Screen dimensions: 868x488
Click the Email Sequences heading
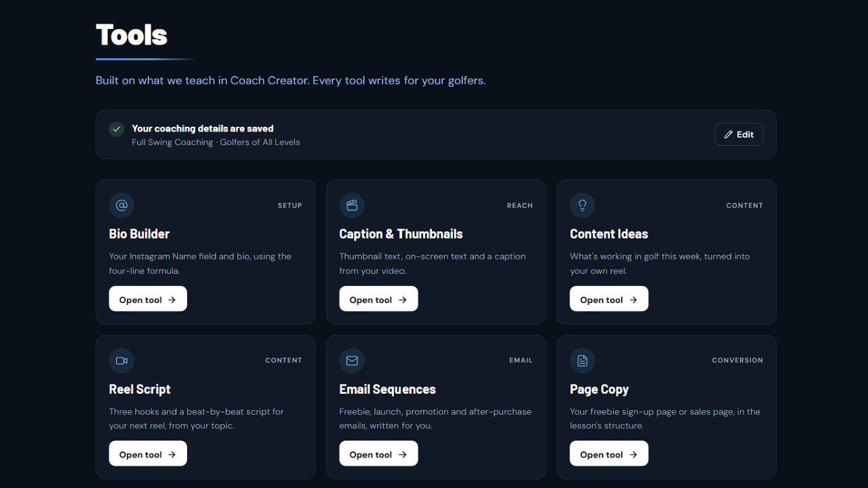click(x=387, y=389)
